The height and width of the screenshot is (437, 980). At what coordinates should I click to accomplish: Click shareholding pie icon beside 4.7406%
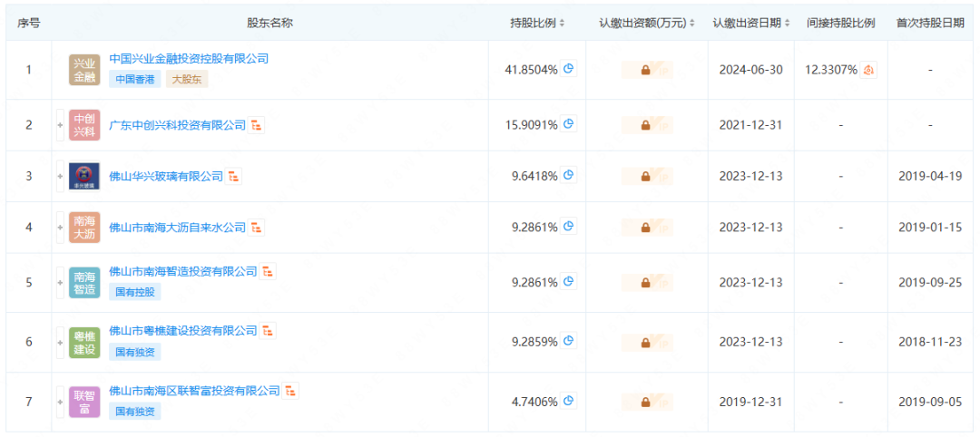569,401
